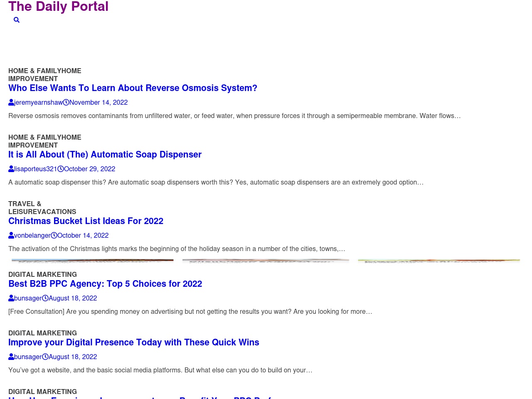The height and width of the screenshot is (399, 532).
Task: Click DIGITAL MARKETING label above Best B2B PPC Agency
Action: click(42, 275)
